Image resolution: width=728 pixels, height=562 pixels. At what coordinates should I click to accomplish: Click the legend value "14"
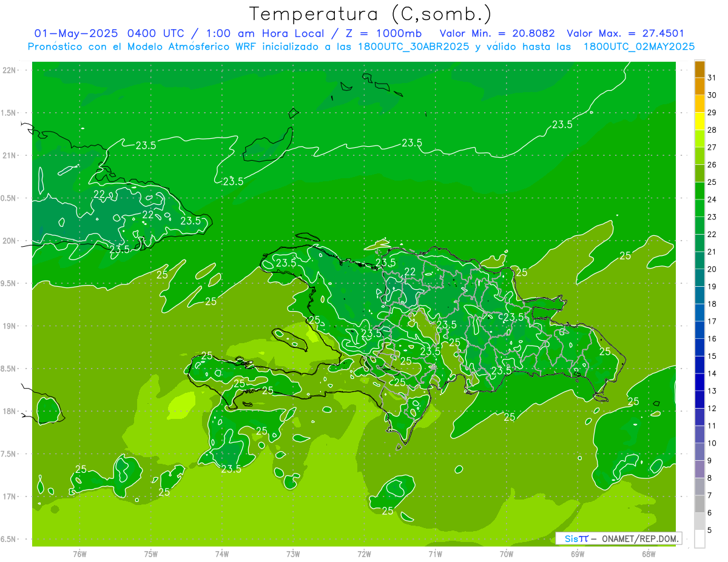(712, 373)
